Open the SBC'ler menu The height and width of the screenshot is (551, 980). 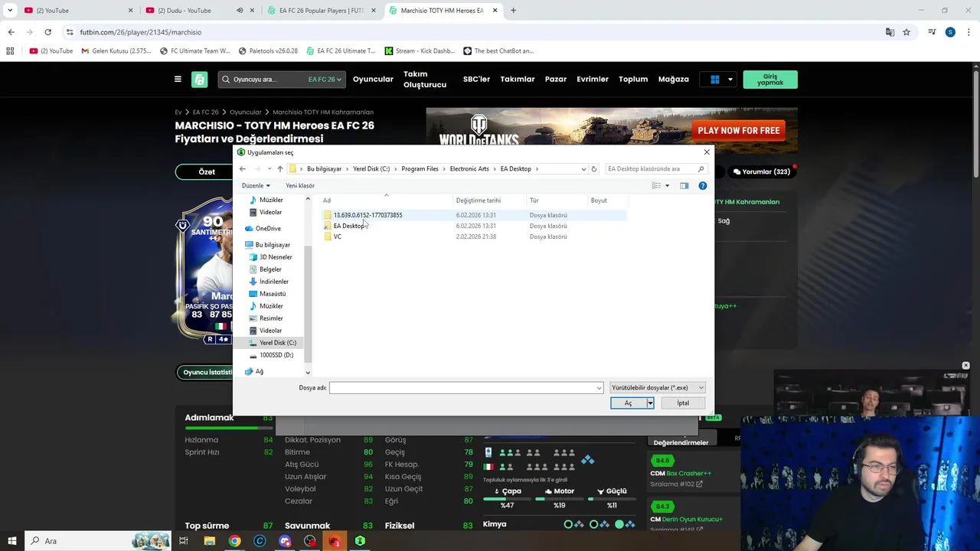pos(476,80)
